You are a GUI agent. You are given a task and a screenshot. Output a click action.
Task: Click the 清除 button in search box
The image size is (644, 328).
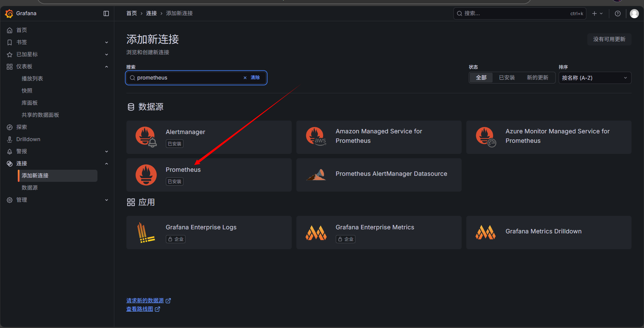(255, 78)
